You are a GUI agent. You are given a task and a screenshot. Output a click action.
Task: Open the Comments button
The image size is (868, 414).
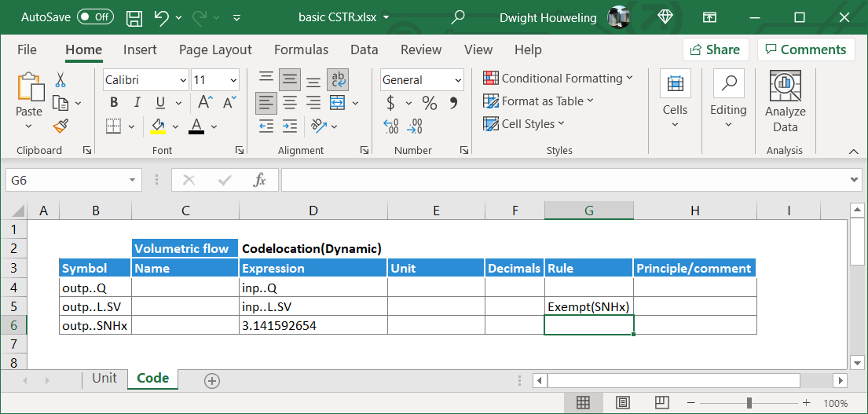click(804, 49)
